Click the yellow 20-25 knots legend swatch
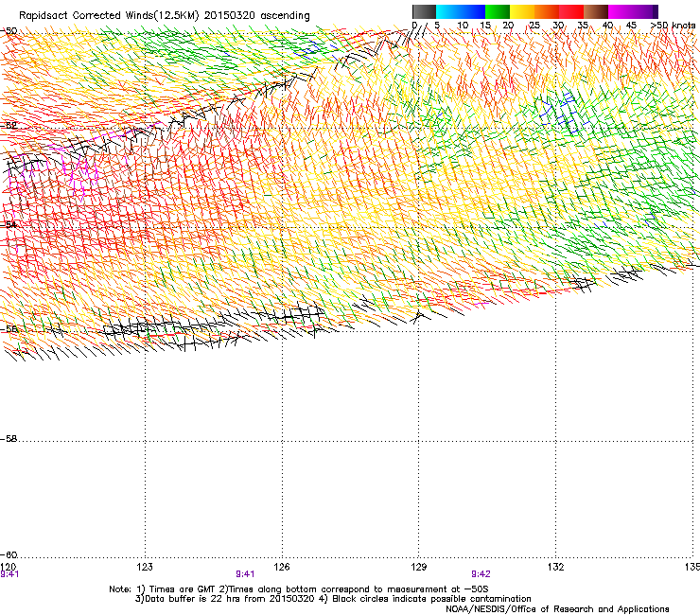Image resolution: width=700 pixels, height=615 pixels. click(522, 11)
